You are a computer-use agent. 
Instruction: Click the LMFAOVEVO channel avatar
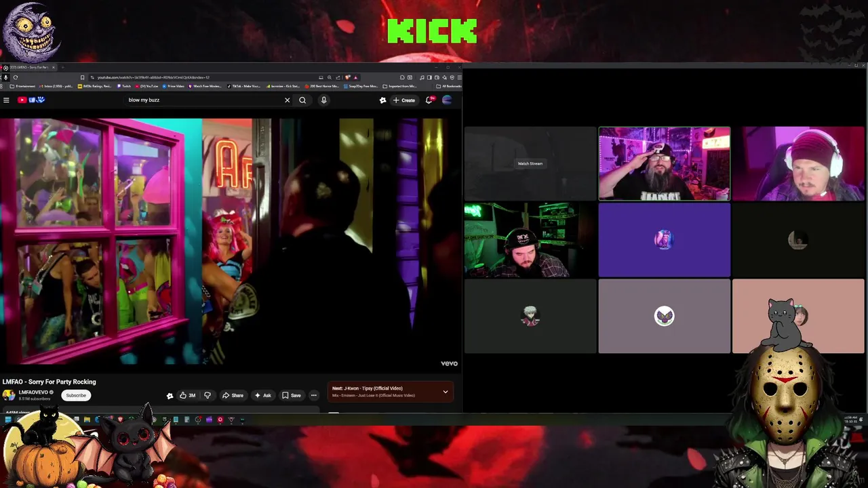click(x=8, y=395)
